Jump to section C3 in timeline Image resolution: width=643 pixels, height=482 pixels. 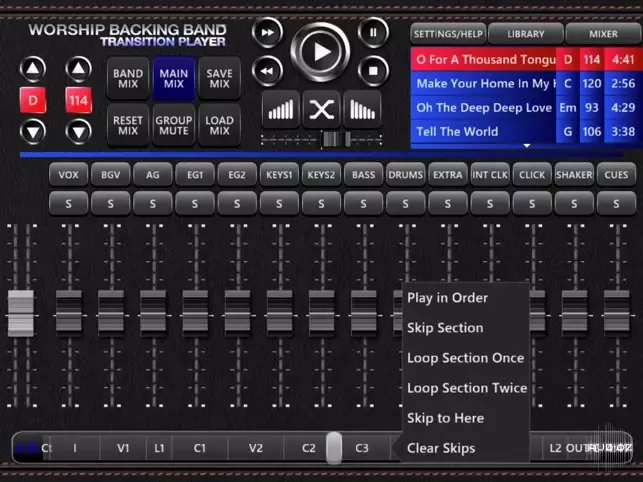[x=362, y=448]
